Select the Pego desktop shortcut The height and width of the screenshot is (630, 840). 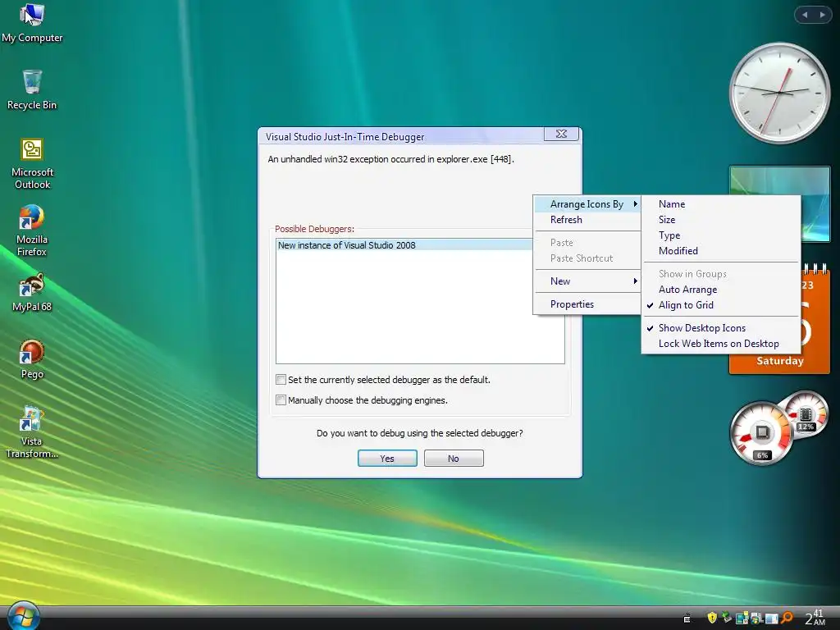(32, 359)
